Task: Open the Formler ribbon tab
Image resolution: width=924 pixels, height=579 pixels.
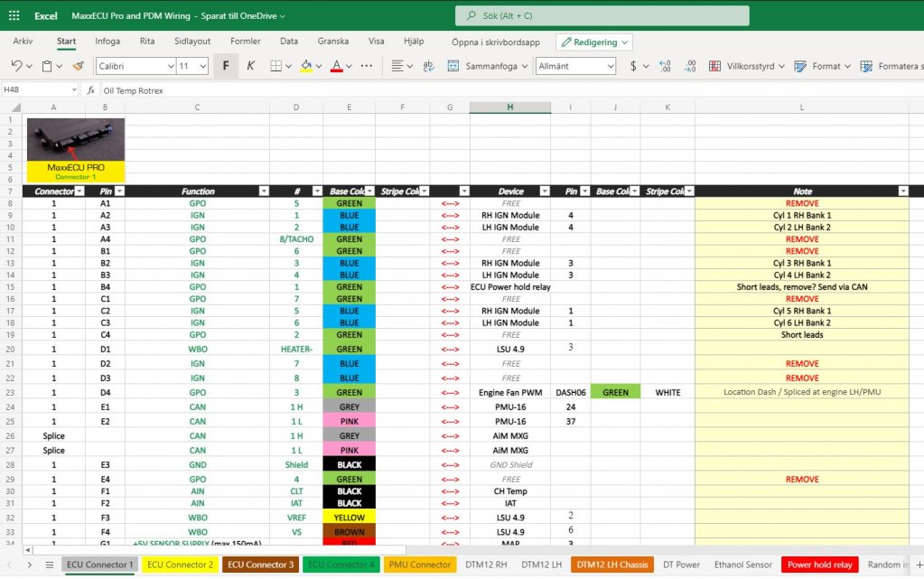Action: (245, 42)
